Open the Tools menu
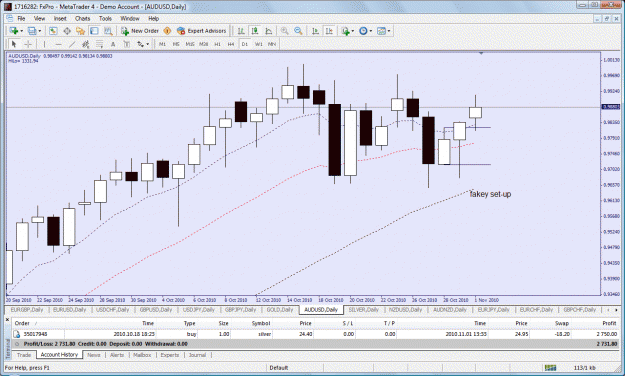 105,18
